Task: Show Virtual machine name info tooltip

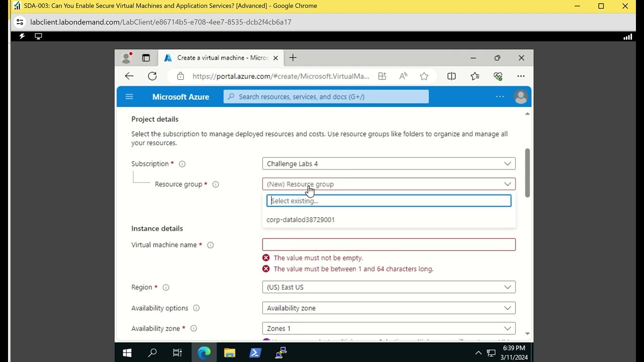Action: pyautogui.click(x=210, y=245)
